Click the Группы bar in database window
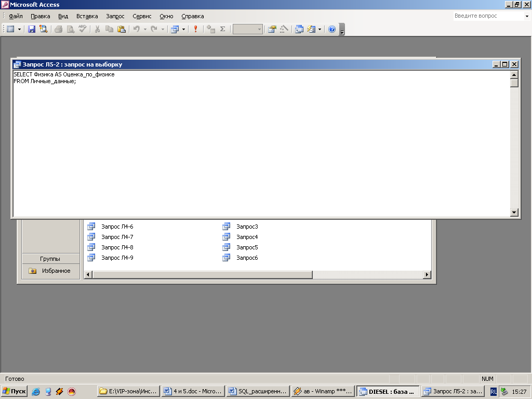This screenshot has height=399, width=532. [x=50, y=259]
